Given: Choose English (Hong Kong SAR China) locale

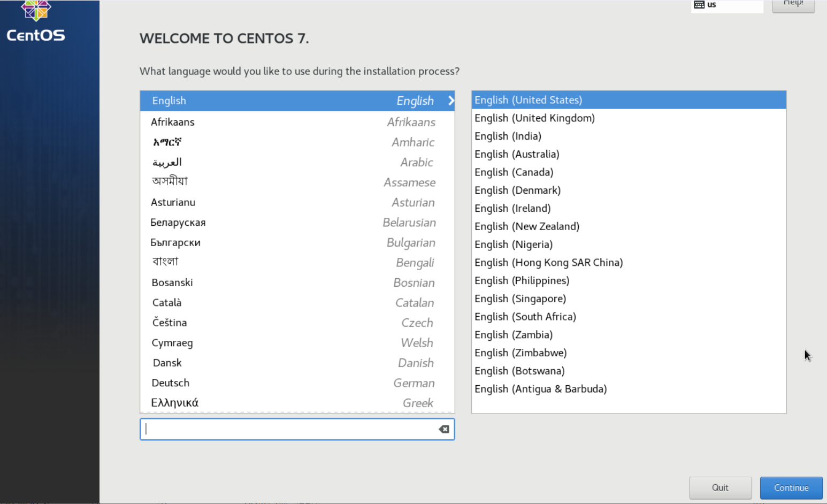Looking at the screenshot, I should (629, 263).
